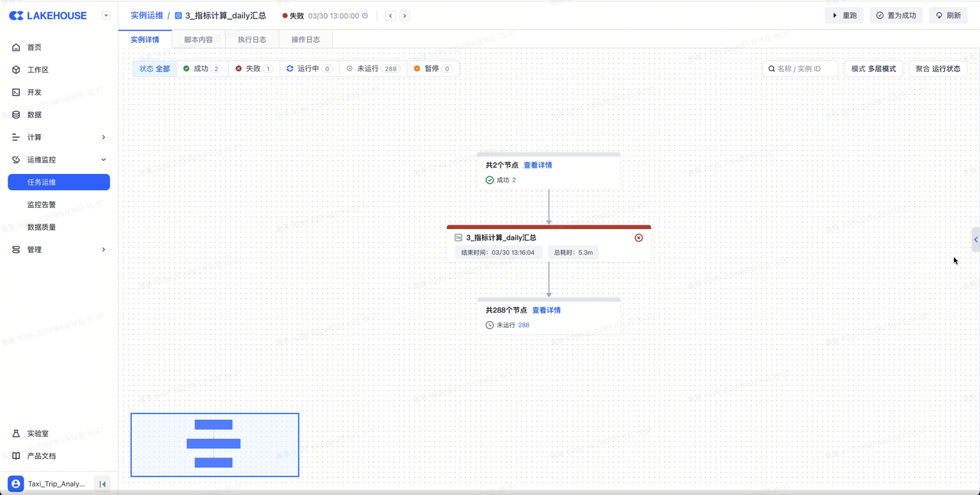Filter by Failed (失败) status
Screen dimensions: 980x495
253,69
